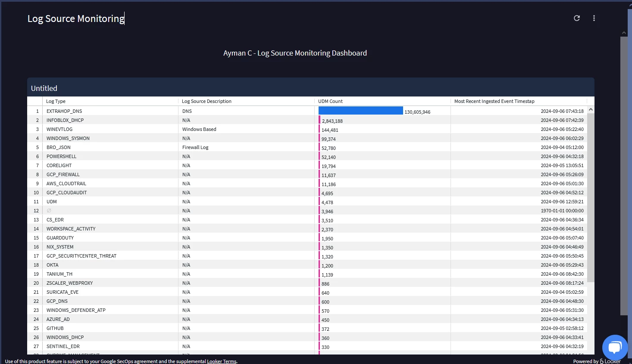Open the chat support bubble
The image size is (632, 364).
tap(615, 347)
